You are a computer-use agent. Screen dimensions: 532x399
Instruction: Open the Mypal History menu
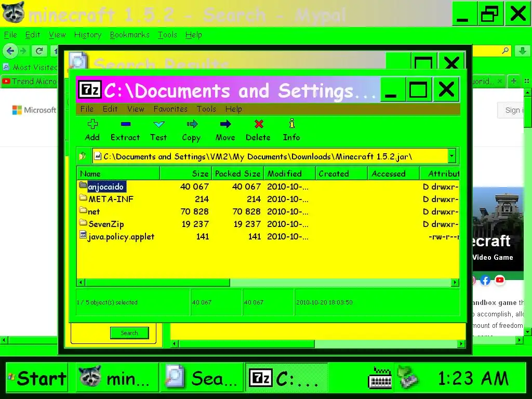(x=88, y=35)
